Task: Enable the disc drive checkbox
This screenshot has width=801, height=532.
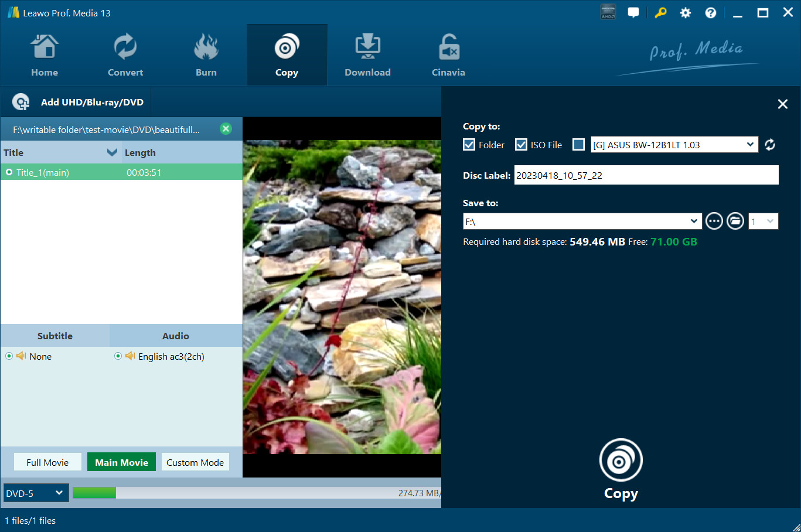Action: tap(578, 145)
